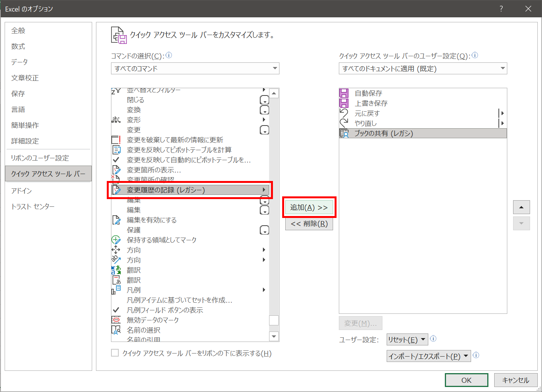Open the すべてのドキュメントに適用 (既定) dropdown
This screenshot has height=392, width=542.
click(423, 69)
